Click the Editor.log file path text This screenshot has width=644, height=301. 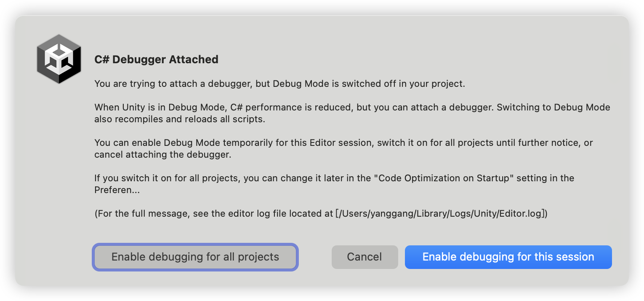tap(441, 214)
